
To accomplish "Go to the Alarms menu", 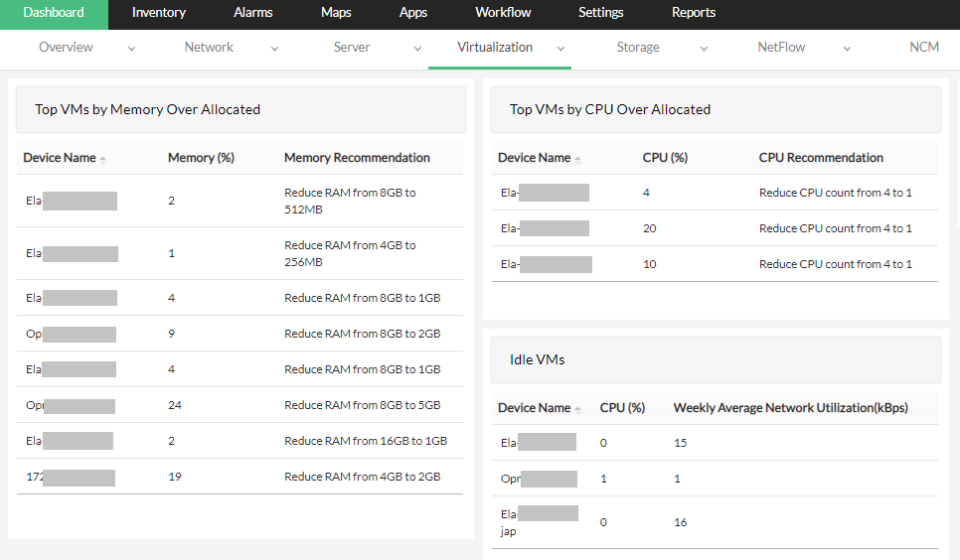I will (253, 13).
